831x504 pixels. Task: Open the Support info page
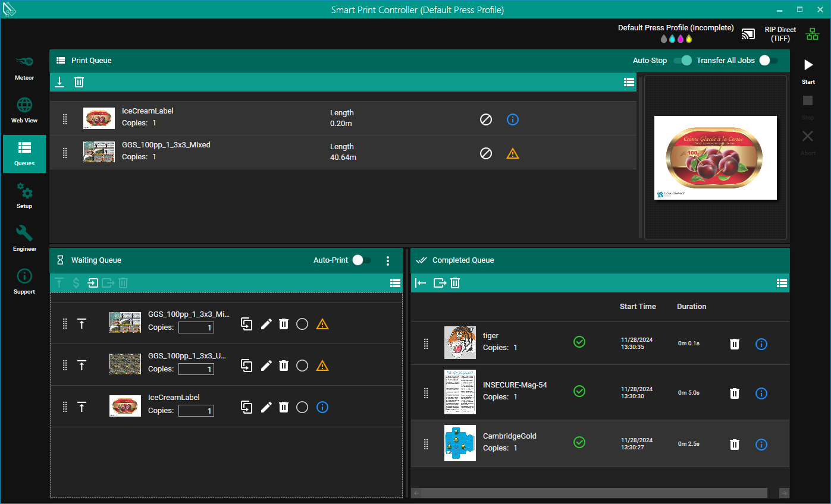[24, 281]
